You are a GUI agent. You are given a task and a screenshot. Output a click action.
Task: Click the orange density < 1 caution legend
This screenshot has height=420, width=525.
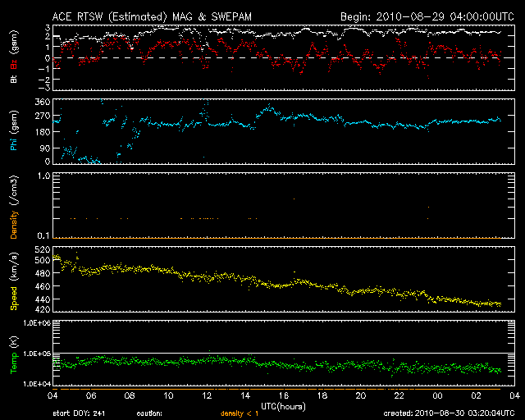click(x=240, y=414)
